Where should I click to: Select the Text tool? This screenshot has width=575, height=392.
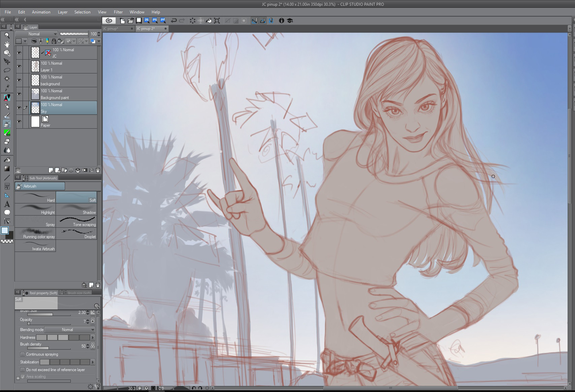7,204
